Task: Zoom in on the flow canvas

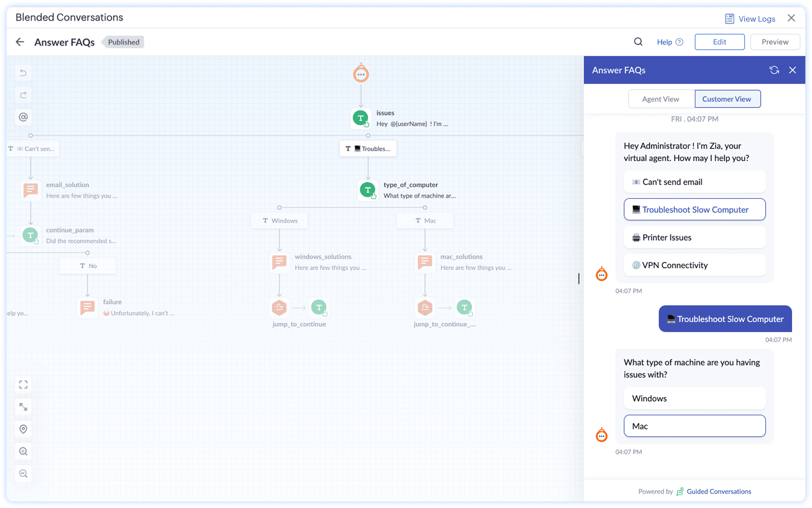Action: (23, 451)
